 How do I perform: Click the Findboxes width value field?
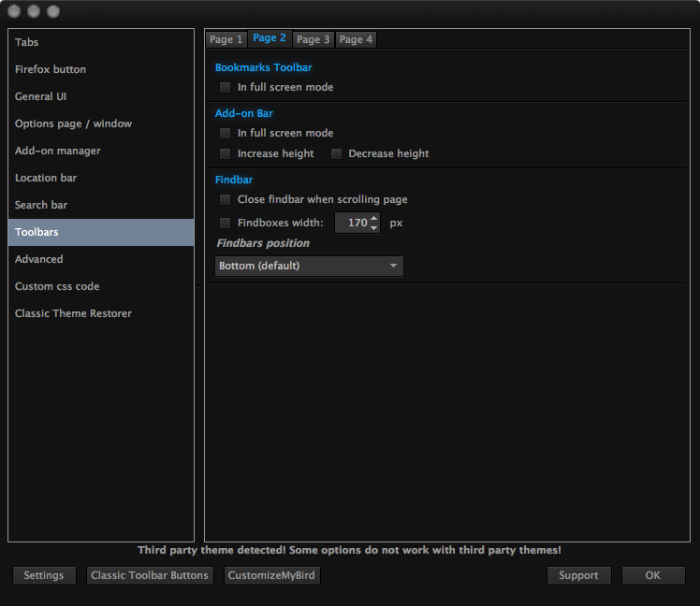click(353, 223)
